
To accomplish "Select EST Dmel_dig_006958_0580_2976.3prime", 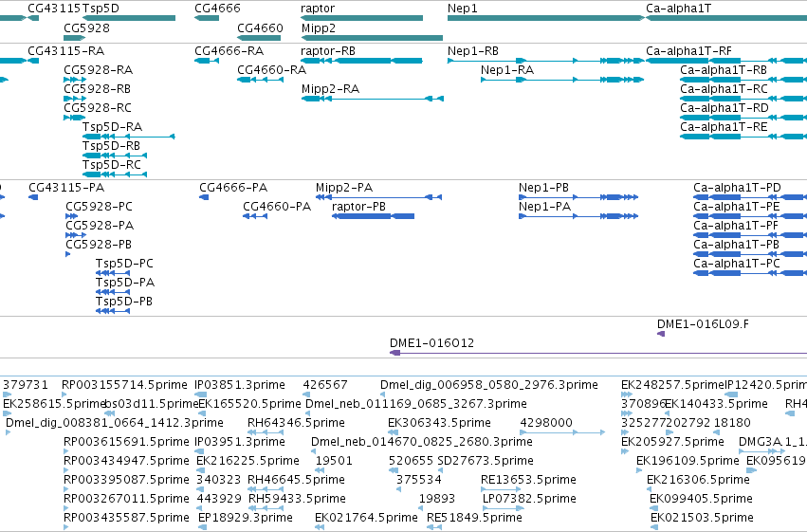I will point(489,385).
